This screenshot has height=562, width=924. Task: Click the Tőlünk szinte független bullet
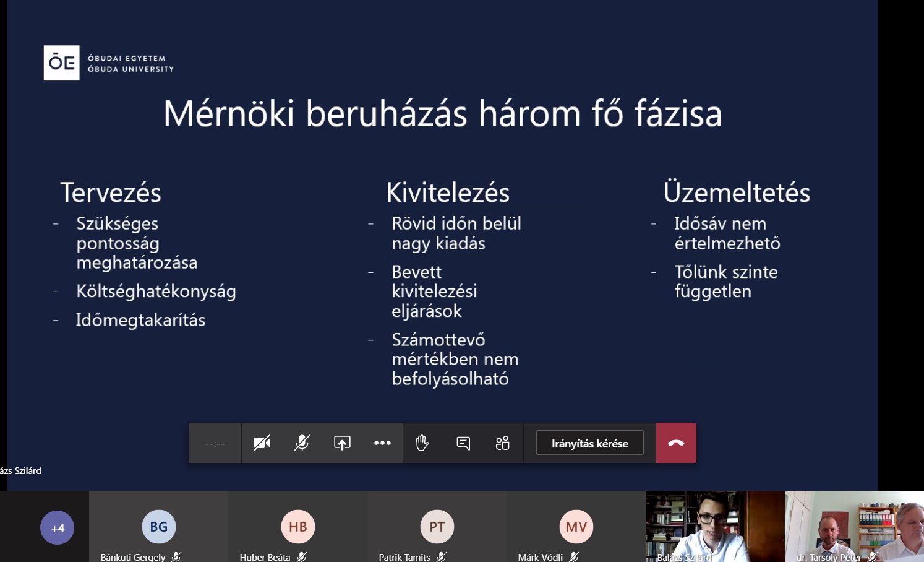[x=726, y=282]
